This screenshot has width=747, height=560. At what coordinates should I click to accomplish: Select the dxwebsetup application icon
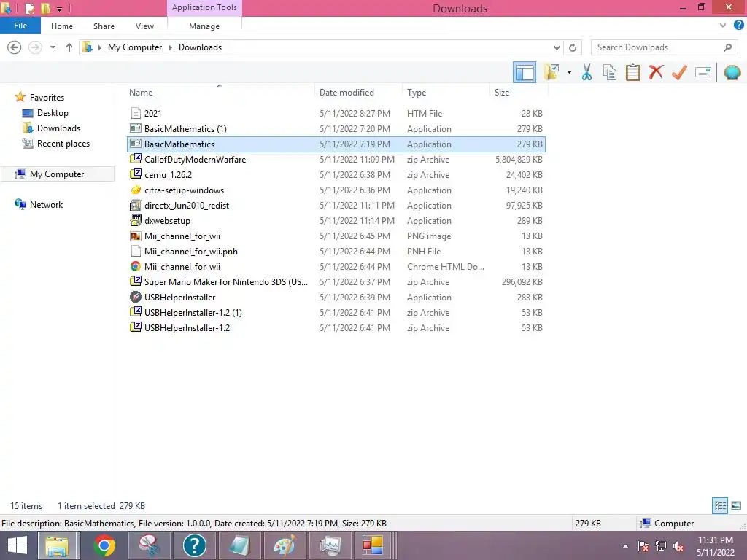[136, 220]
